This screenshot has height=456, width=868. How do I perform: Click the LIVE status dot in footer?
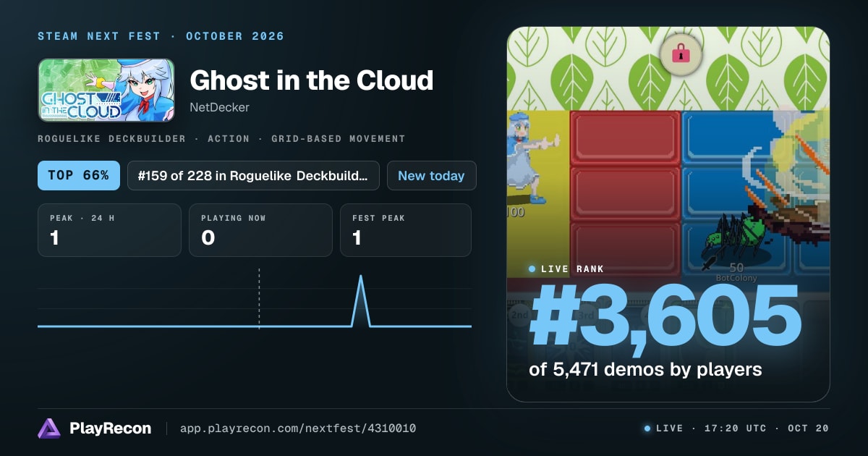647,428
